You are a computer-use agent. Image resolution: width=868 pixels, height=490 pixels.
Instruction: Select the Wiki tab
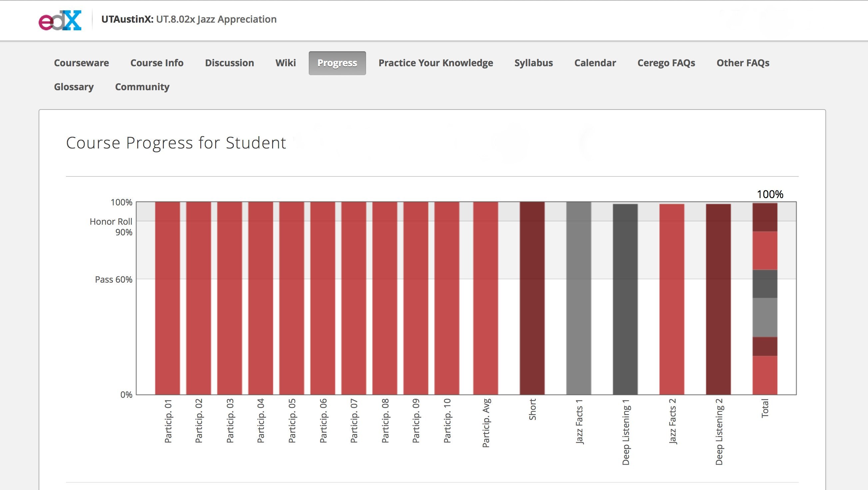(286, 63)
